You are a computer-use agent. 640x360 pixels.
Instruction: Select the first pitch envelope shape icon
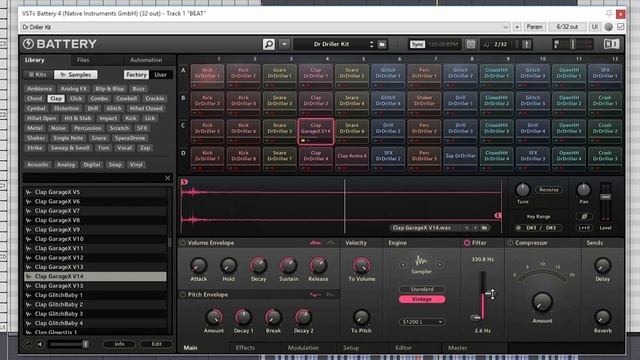point(315,294)
